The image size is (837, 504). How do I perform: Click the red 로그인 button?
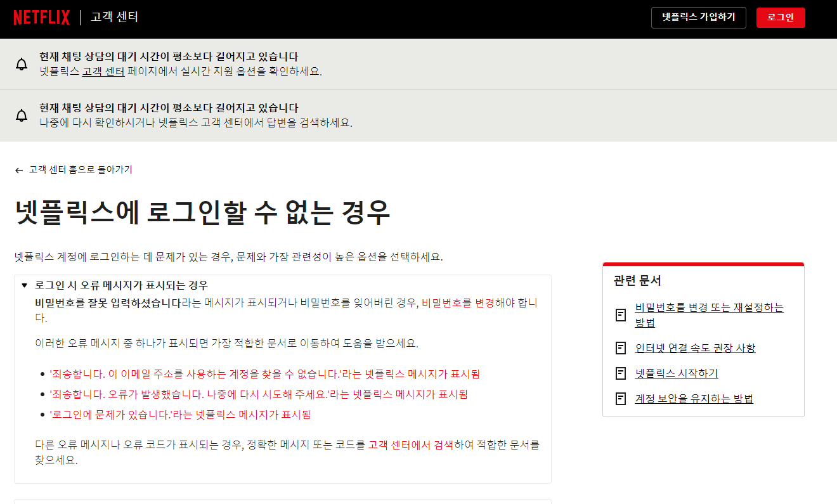780,18
